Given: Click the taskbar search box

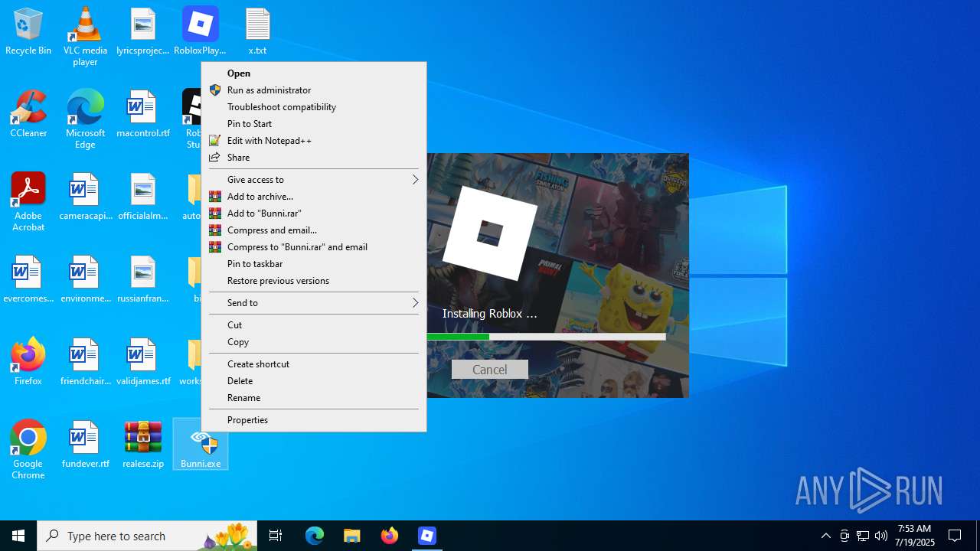Looking at the screenshot, I should 147,536.
